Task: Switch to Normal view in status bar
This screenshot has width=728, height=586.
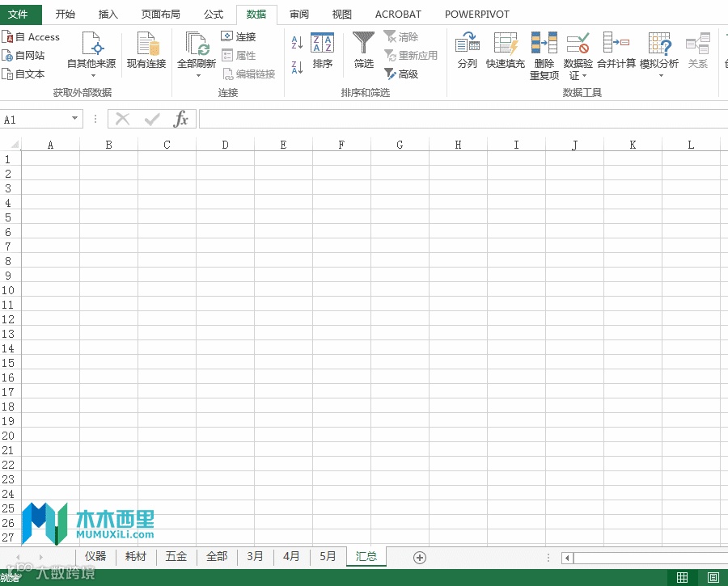Action: click(x=683, y=577)
